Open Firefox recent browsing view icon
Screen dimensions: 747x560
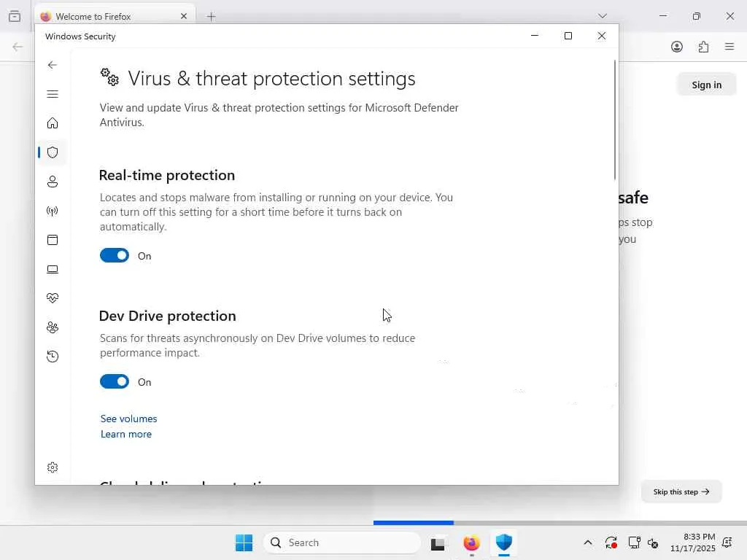point(15,16)
